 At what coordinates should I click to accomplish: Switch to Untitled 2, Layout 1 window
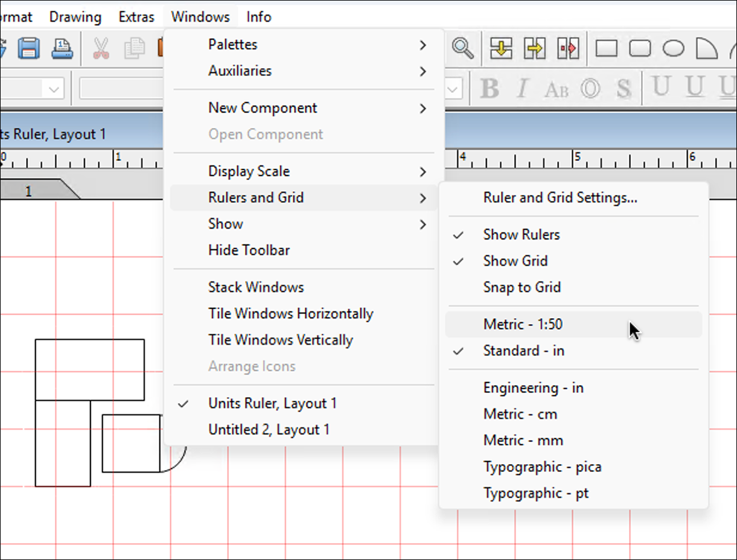pyautogui.click(x=269, y=430)
